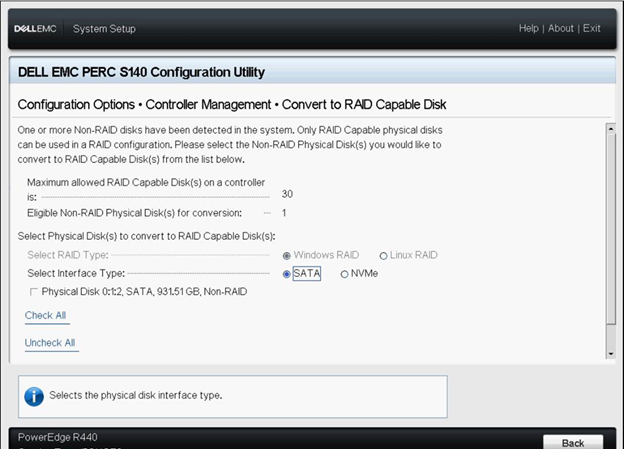Check the Physical Disk 0:1:2 checkbox
Viewport: 624px width, 449px height.
(x=33, y=292)
